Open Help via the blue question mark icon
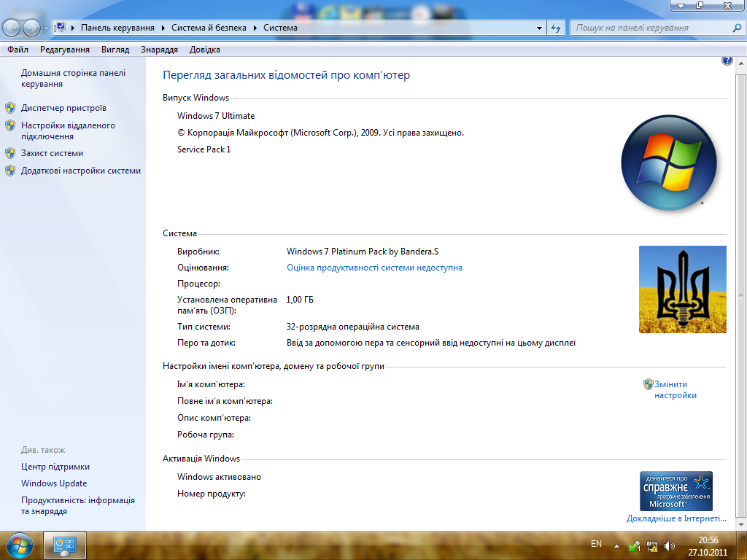The width and height of the screenshot is (747, 560). (x=727, y=61)
